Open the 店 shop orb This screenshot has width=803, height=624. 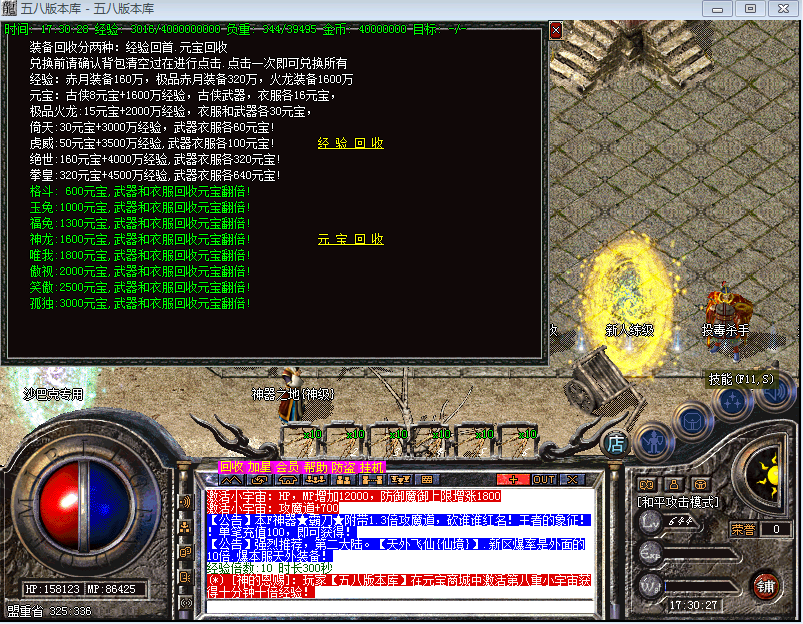tap(615, 443)
